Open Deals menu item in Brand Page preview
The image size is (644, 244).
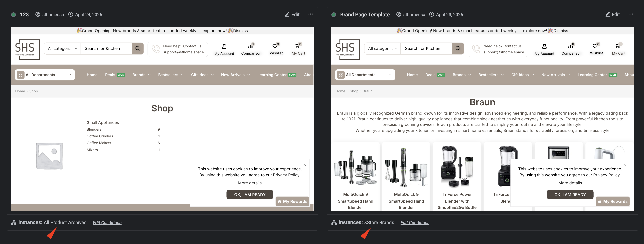(x=435, y=75)
